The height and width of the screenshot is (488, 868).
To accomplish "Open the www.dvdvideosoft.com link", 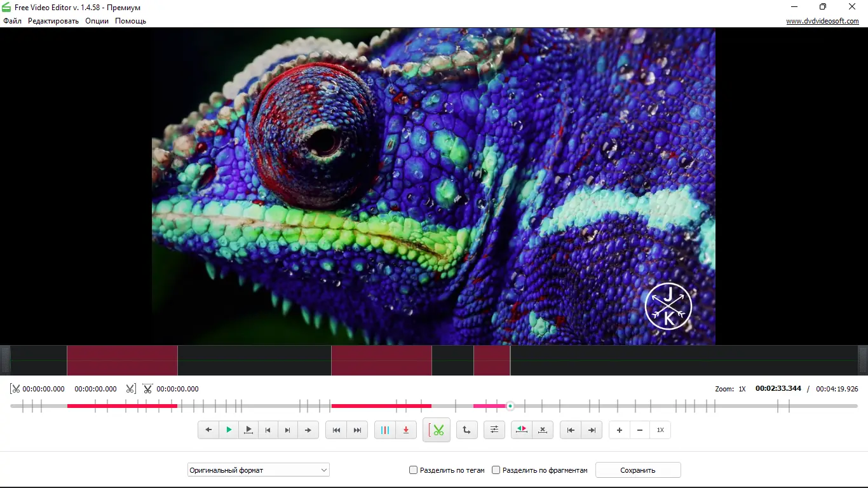I will click(822, 21).
